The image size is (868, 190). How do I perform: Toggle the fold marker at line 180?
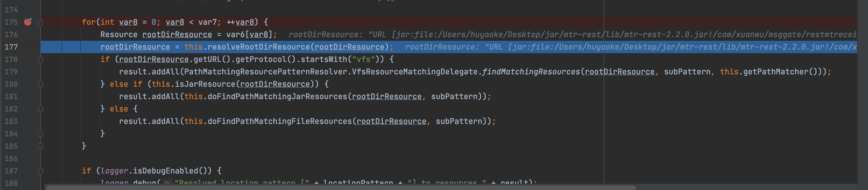(x=40, y=84)
